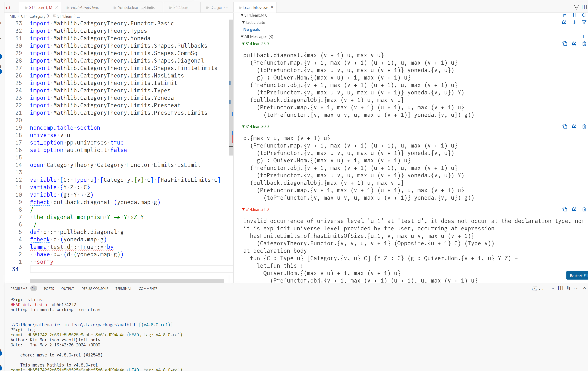Collapse the All Messages (3) section
The image size is (588, 371).
point(242,37)
